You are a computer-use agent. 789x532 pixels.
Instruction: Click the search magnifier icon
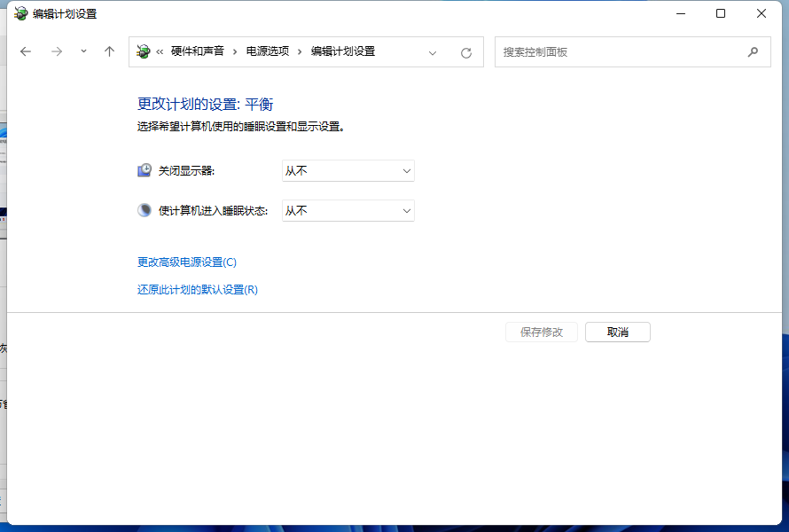point(753,51)
